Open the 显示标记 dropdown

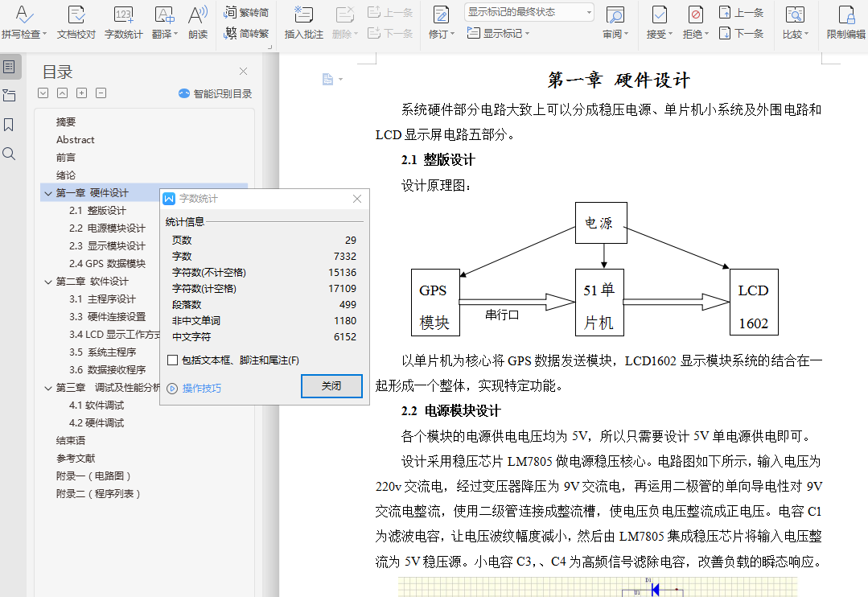tap(498, 33)
